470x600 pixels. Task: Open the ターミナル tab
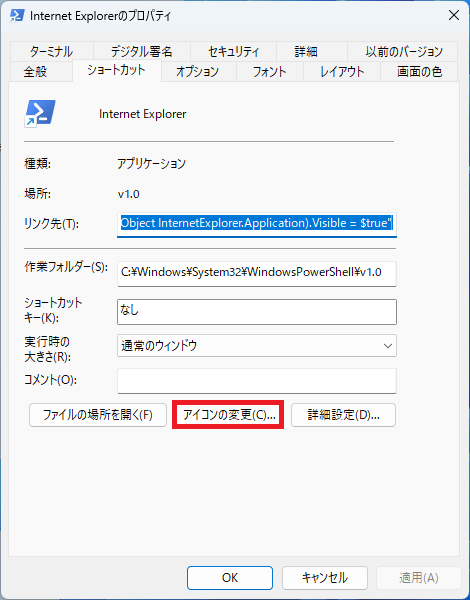(x=52, y=51)
